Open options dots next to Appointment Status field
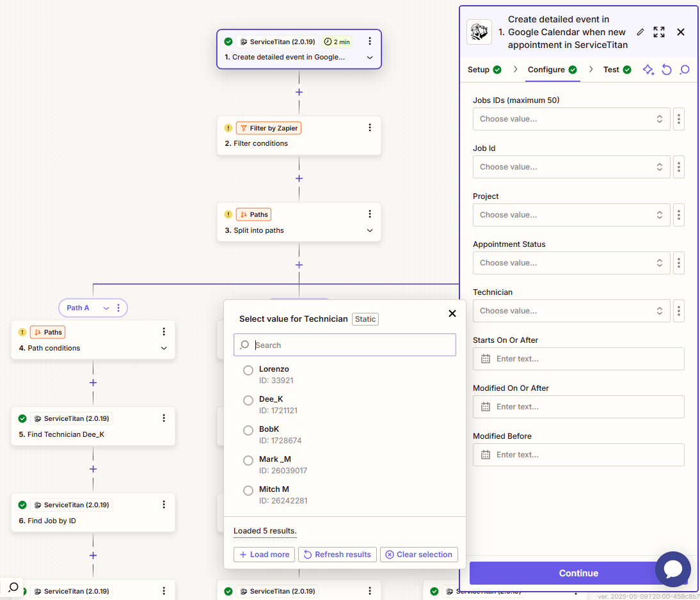 (679, 263)
